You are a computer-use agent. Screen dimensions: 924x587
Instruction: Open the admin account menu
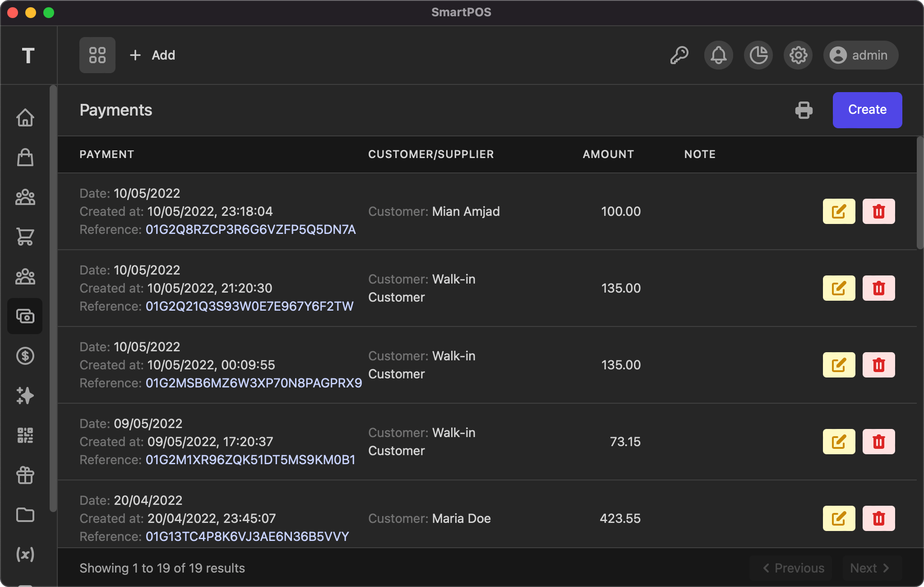pos(860,55)
